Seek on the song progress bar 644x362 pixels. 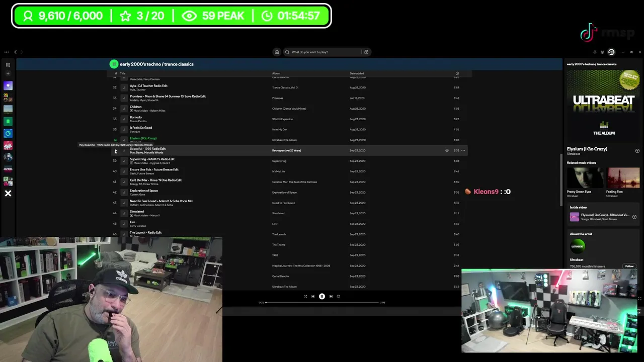pyautogui.click(x=322, y=303)
